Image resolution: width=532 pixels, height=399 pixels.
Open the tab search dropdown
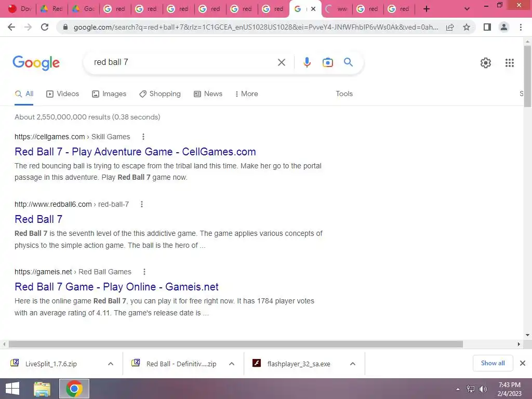click(x=467, y=9)
